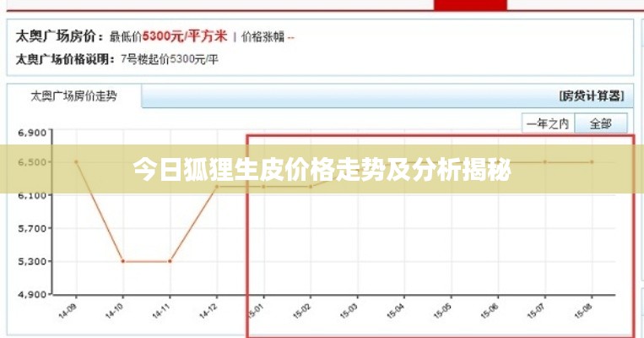Viewport: 644px width, 338px height.
Task: Select the 全部 time range button
Action: 600,123
